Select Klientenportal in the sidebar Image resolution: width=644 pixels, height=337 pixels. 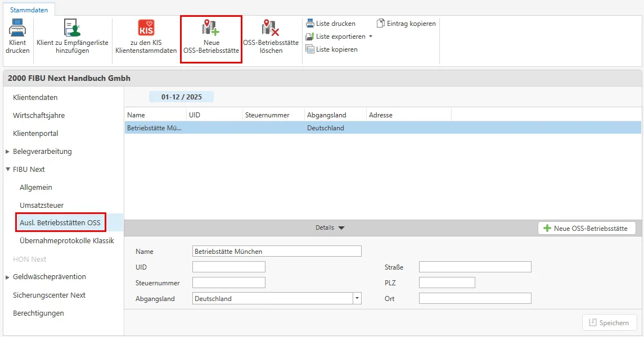35,134
